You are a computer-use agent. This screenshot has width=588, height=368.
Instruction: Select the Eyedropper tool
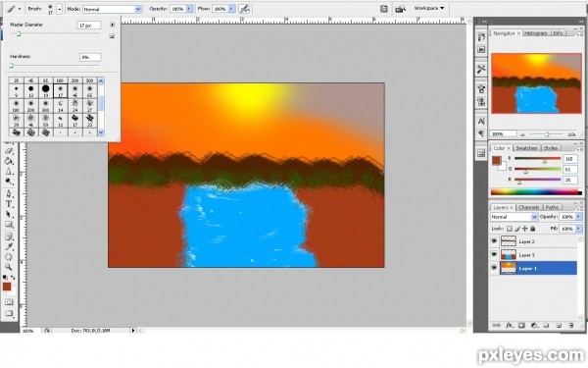pos(9,246)
